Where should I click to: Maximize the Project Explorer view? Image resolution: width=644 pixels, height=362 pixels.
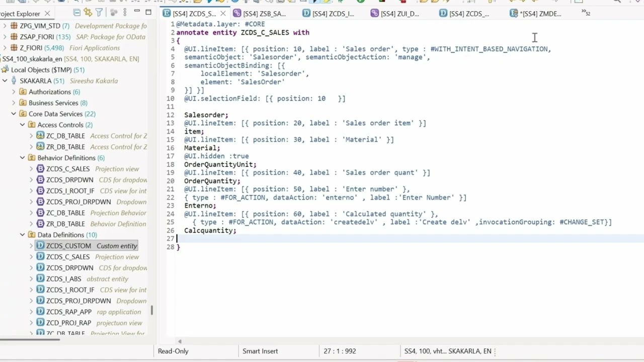pos(148,12)
